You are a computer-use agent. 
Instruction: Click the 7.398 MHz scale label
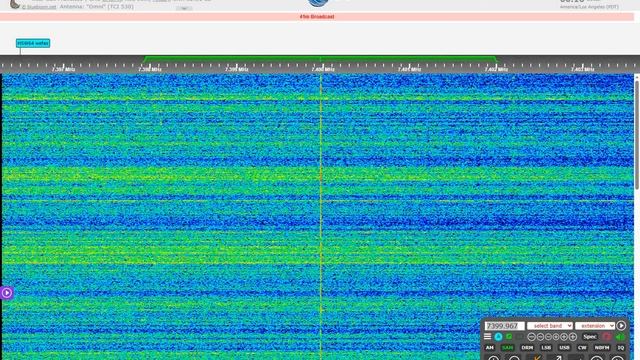(x=150, y=69)
